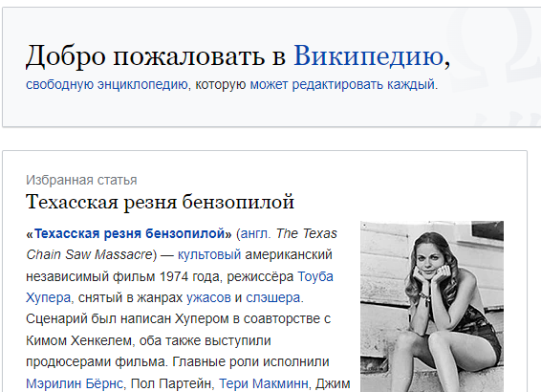Image resolution: width=541 pixels, height=392 pixels.
Task: Open the может редактировать каждый link
Action: pos(342,84)
